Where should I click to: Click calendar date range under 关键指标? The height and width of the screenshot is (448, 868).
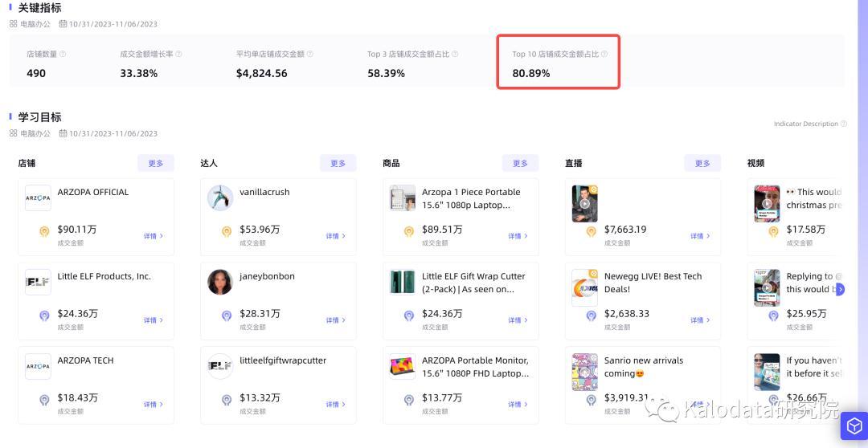pos(108,24)
